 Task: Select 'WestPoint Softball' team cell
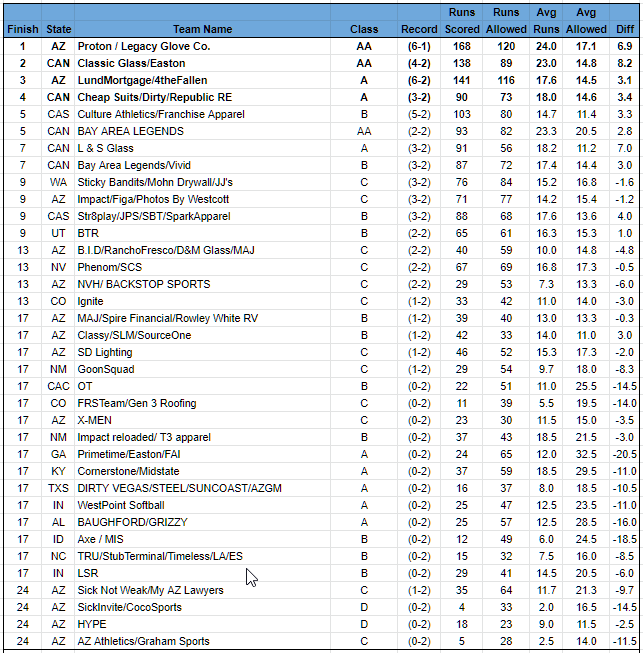(202, 506)
